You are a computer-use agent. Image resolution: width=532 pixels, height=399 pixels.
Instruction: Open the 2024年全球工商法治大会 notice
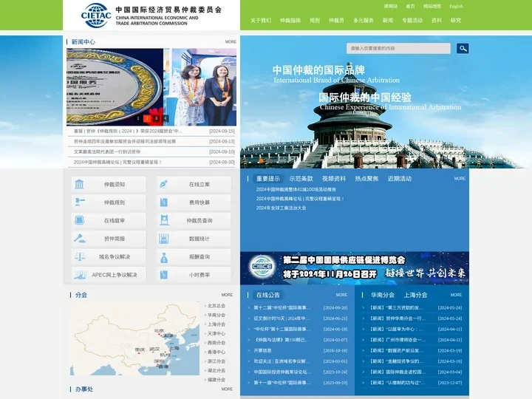coord(281,208)
